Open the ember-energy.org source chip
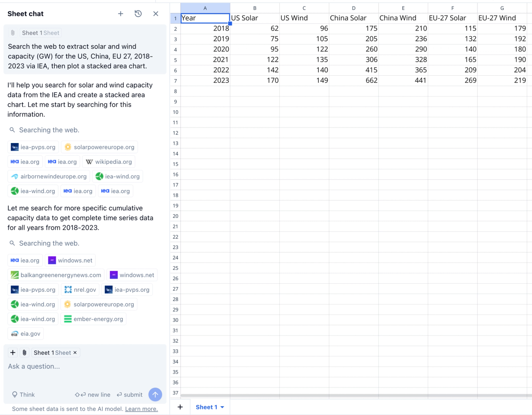Viewport: 532px width, 415px height. click(x=93, y=319)
